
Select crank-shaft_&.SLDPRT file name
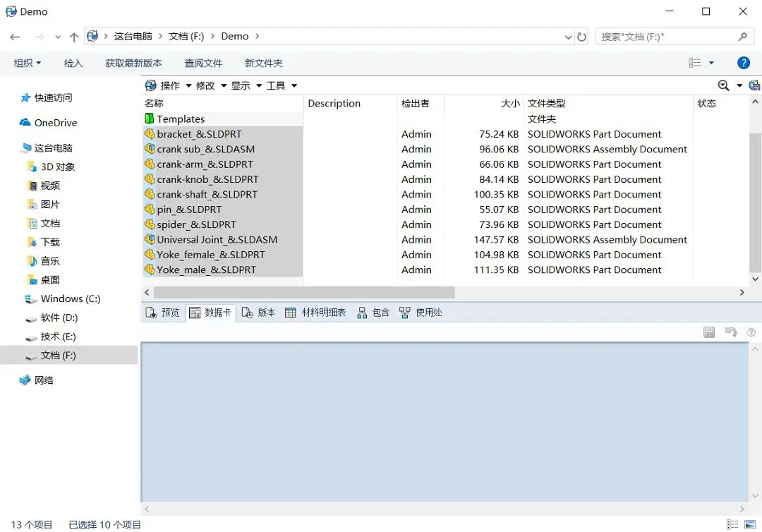(207, 194)
